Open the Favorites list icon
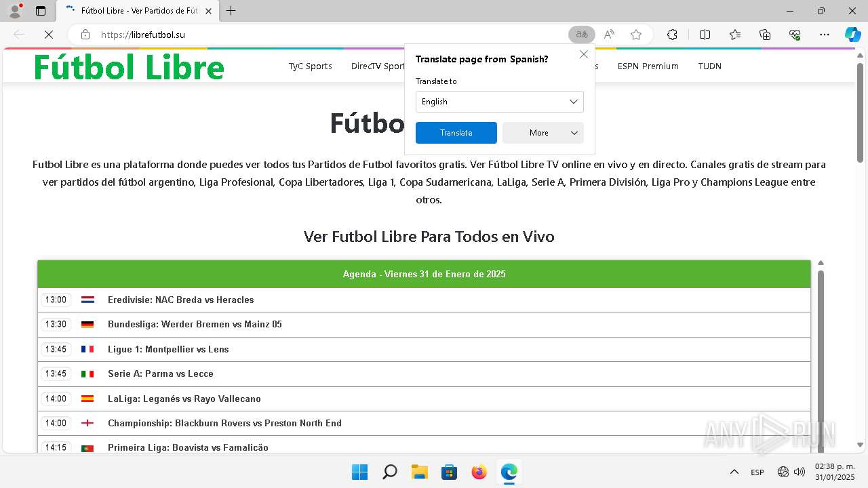The height and width of the screenshot is (488, 868). 735,35
